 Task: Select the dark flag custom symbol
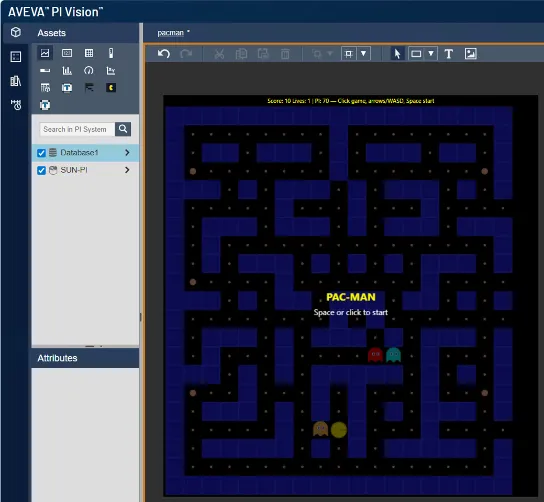click(89, 87)
